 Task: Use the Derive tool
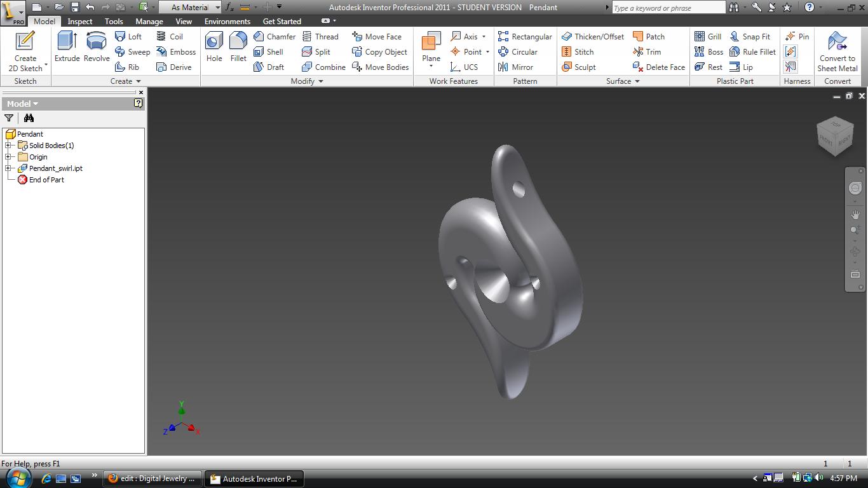[174, 67]
